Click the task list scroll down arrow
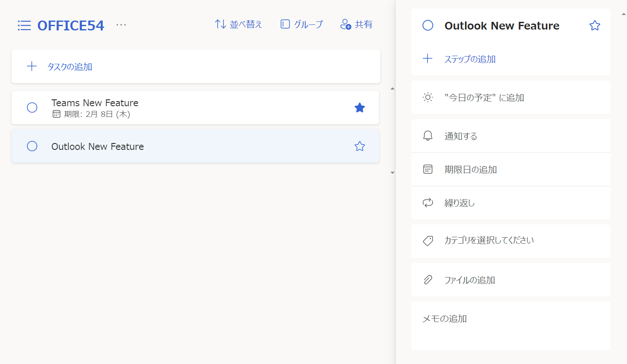Viewport: 627px width, 364px height. coord(392,173)
